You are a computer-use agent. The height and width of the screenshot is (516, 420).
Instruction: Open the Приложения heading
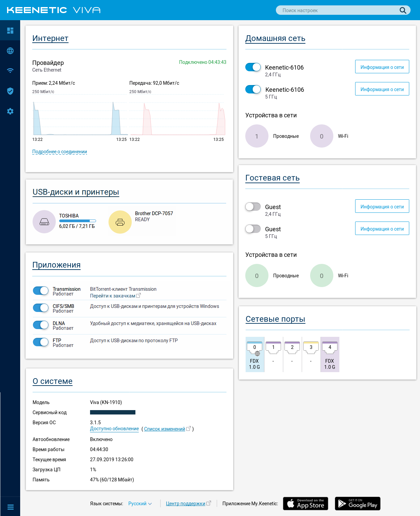point(56,265)
